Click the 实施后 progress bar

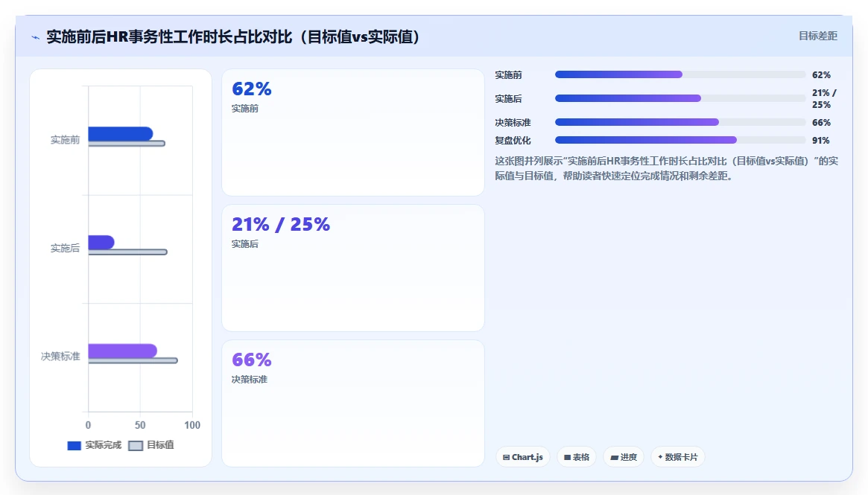[x=679, y=98]
